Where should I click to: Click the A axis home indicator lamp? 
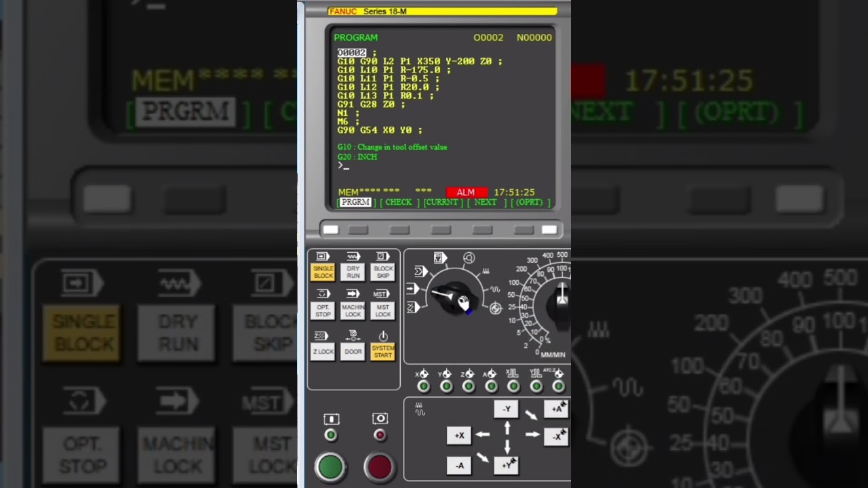(491, 386)
